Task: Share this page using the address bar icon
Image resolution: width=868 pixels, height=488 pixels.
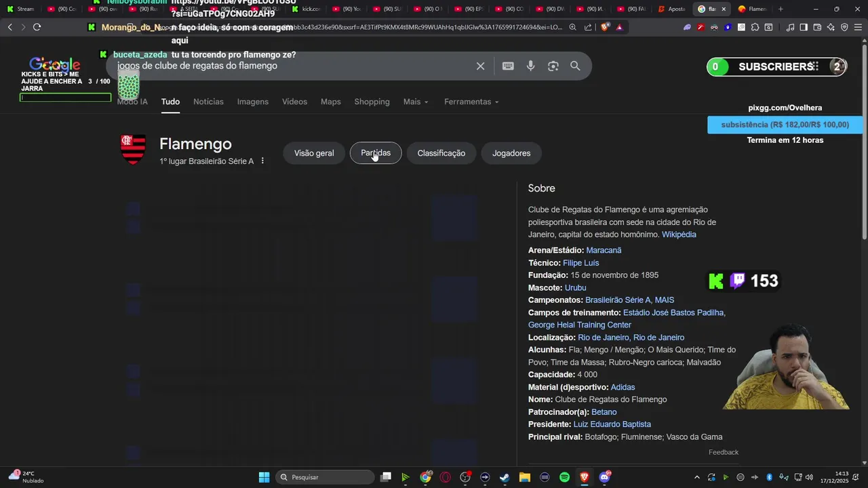Action: pos(587,27)
